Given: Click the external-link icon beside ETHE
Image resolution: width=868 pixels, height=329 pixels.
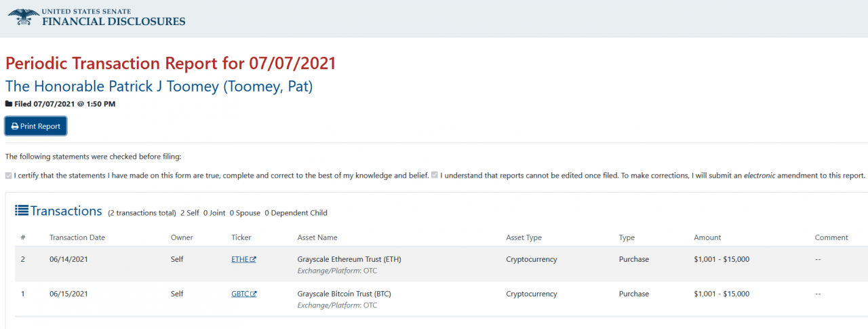Looking at the screenshot, I should tap(253, 259).
